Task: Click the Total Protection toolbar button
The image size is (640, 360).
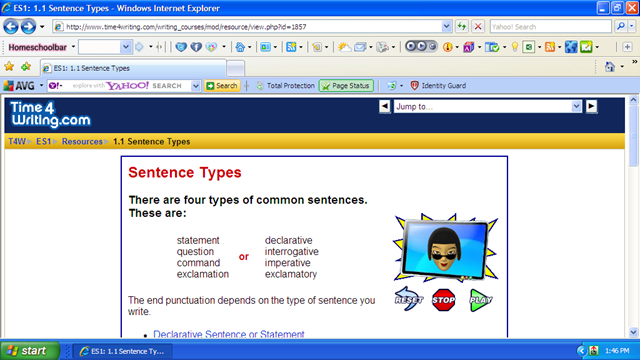Action: pos(285,86)
